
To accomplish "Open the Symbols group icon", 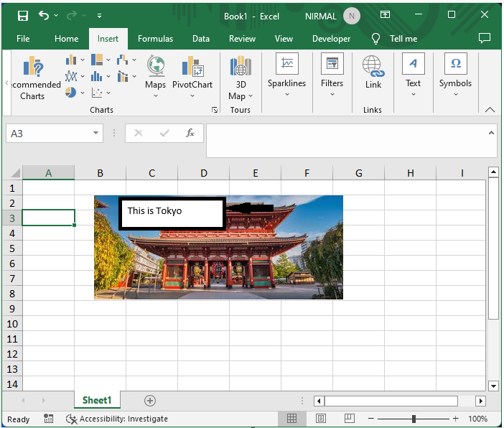I will point(455,65).
